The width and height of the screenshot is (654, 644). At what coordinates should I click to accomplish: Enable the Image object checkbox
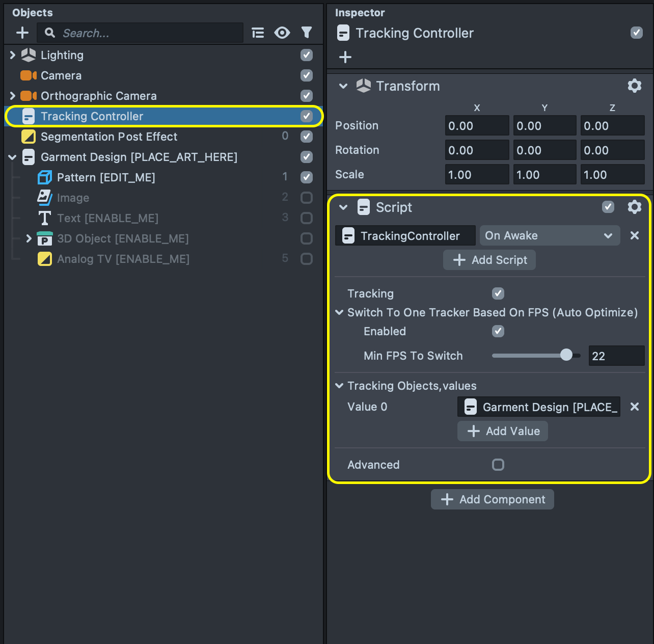[x=306, y=198]
